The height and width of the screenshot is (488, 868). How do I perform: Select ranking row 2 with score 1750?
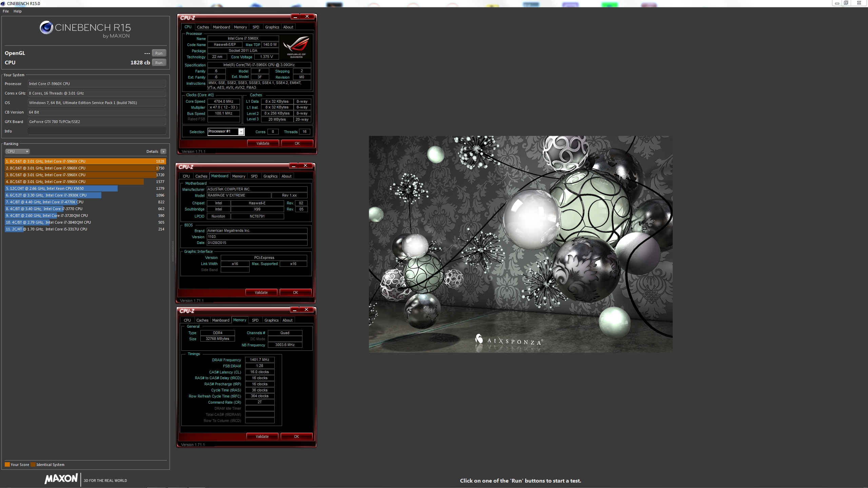tap(85, 168)
